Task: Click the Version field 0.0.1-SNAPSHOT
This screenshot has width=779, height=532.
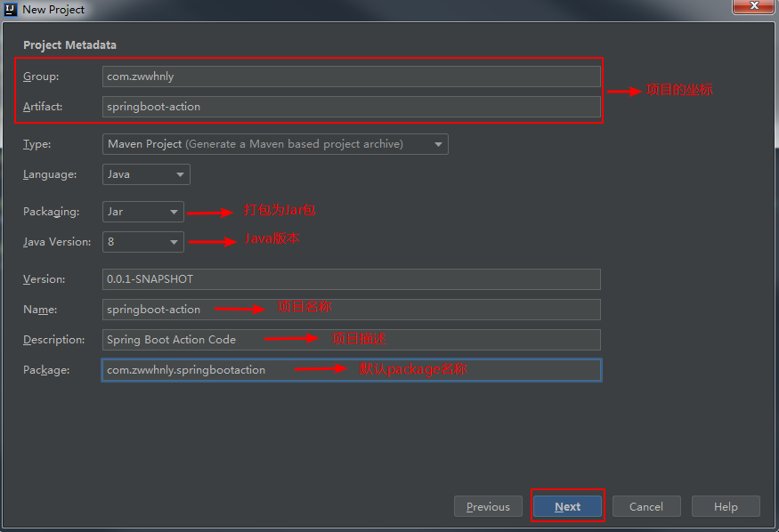Action: [352, 279]
